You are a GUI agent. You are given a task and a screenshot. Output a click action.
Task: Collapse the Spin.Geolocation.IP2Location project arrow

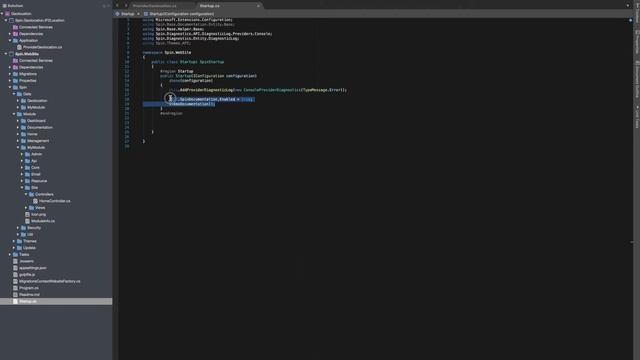(x=6, y=20)
